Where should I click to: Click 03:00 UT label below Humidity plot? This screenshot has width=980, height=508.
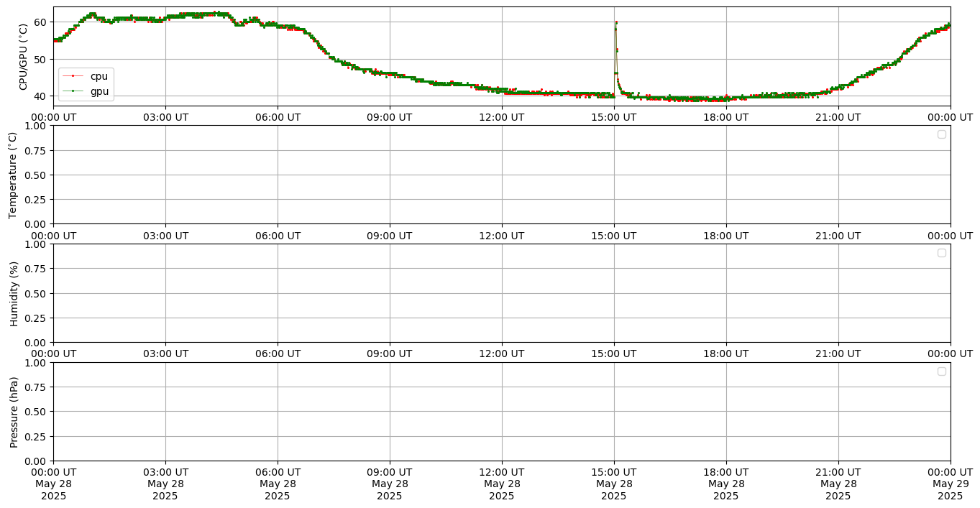(165, 354)
